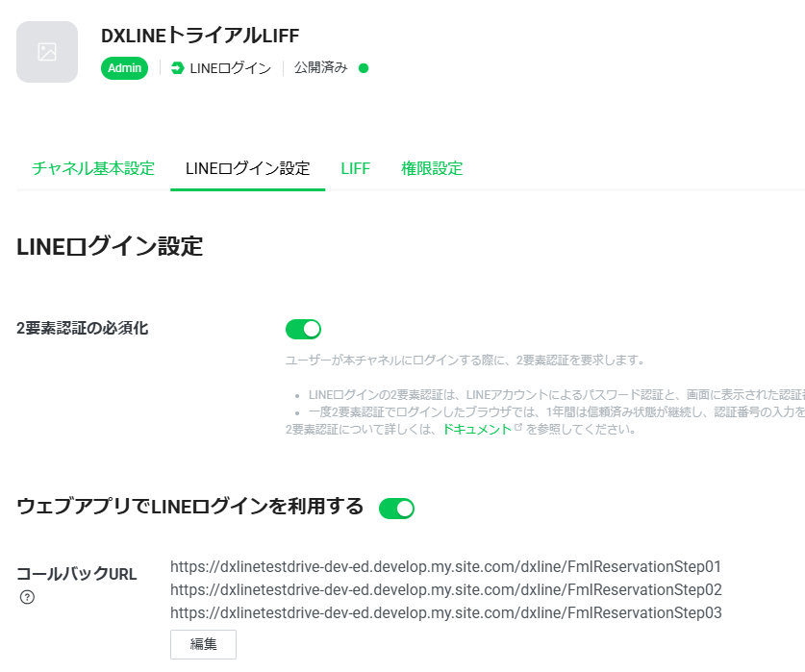805x672 pixels.
Task: Toggle ウェブアプリでLINEログインを利用する switch
Action: 396,508
